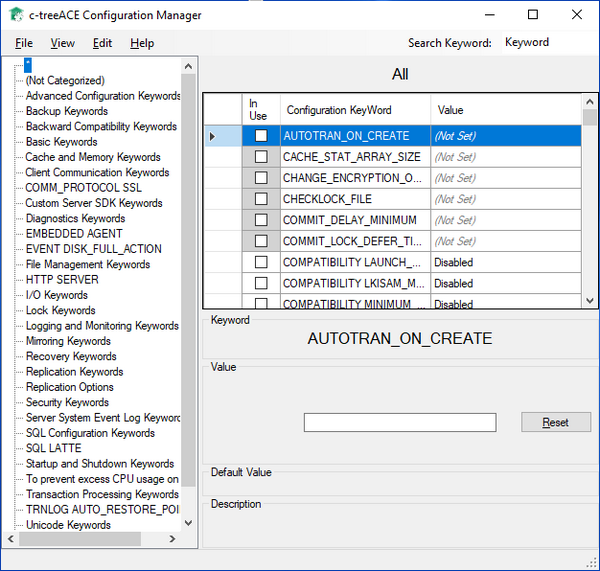
Task: Select I/O Keywords category
Action: 57,295
